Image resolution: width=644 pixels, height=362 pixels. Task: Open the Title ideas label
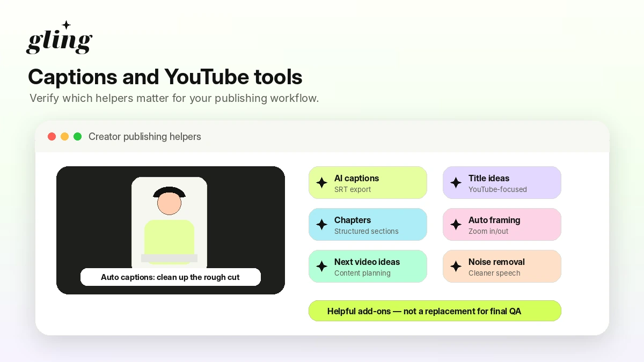tap(489, 178)
